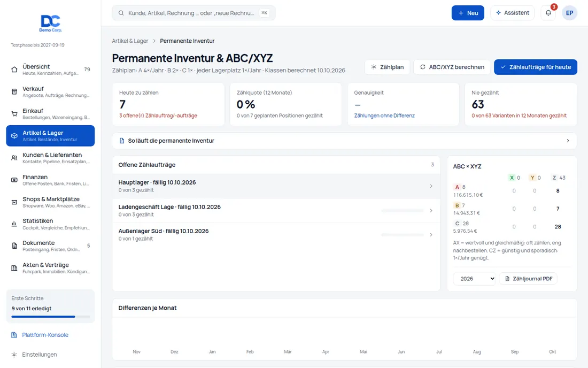Click '116.615,10 €' value

click(x=468, y=195)
